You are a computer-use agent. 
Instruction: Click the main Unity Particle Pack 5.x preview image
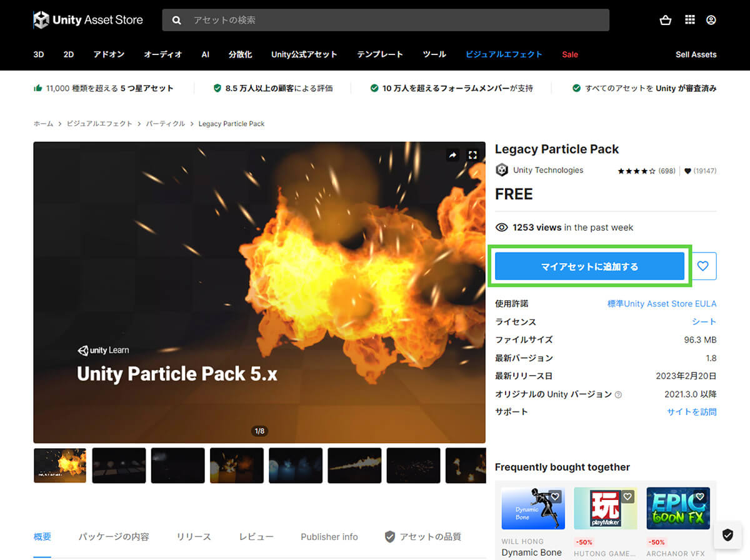[259, 292]
